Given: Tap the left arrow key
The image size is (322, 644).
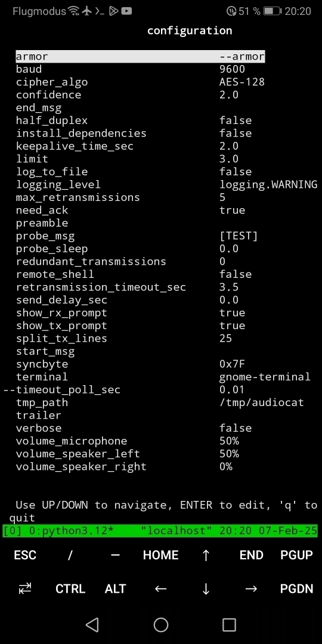Looking at the screenshot, I should coord(160,589).
